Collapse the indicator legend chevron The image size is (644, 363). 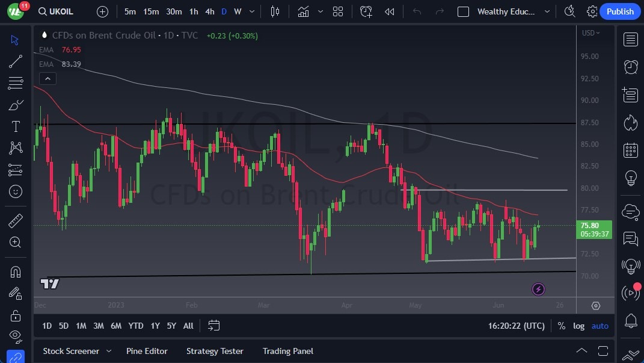coord(47,78)
